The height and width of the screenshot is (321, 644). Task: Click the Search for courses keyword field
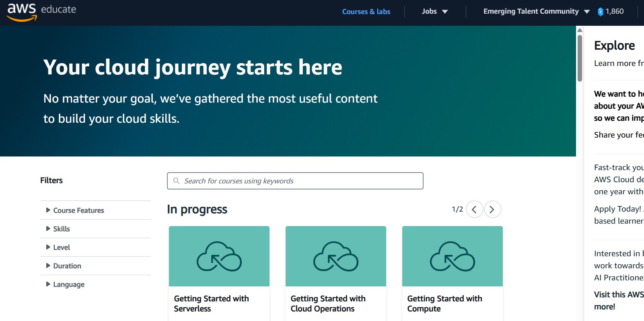[295, 181]
